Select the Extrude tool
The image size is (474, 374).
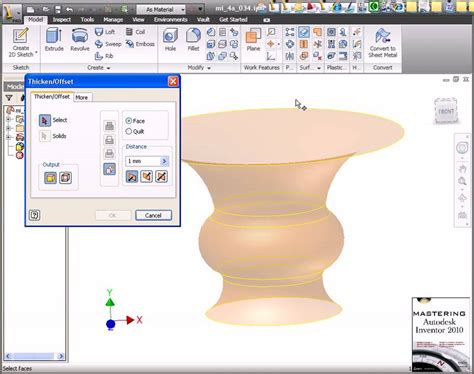54,40
